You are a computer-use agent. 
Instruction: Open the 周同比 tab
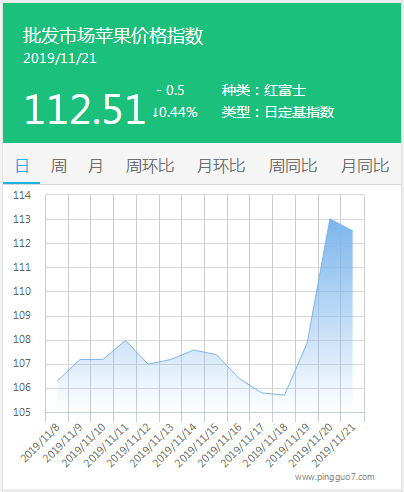[x=293, y=166]
